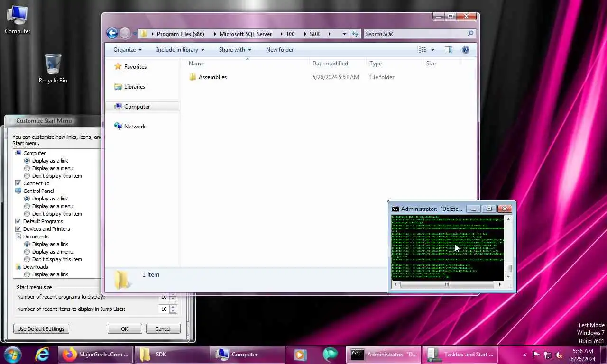Open Action Center flag tray icon

coord(536,355)
